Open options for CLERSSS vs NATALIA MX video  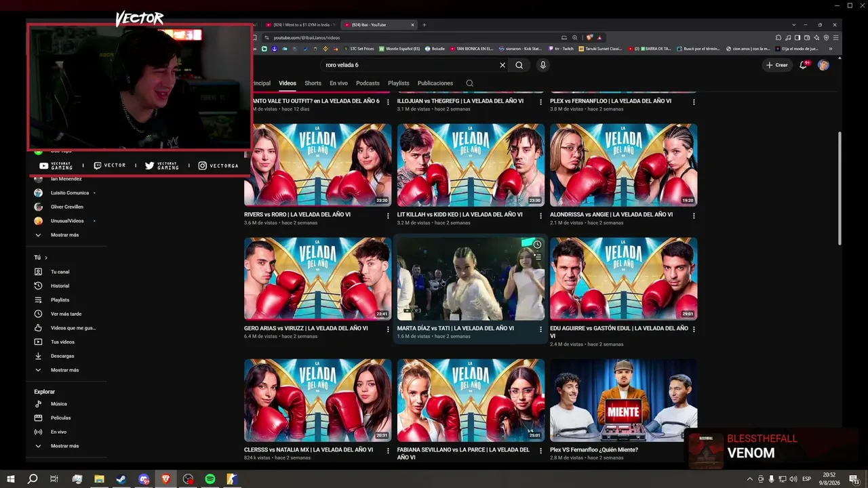(x=388, y=451)
